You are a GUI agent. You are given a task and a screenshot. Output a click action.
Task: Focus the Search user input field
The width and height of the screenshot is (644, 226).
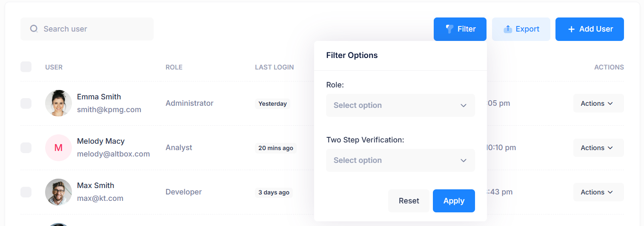(x=87, y=29)
